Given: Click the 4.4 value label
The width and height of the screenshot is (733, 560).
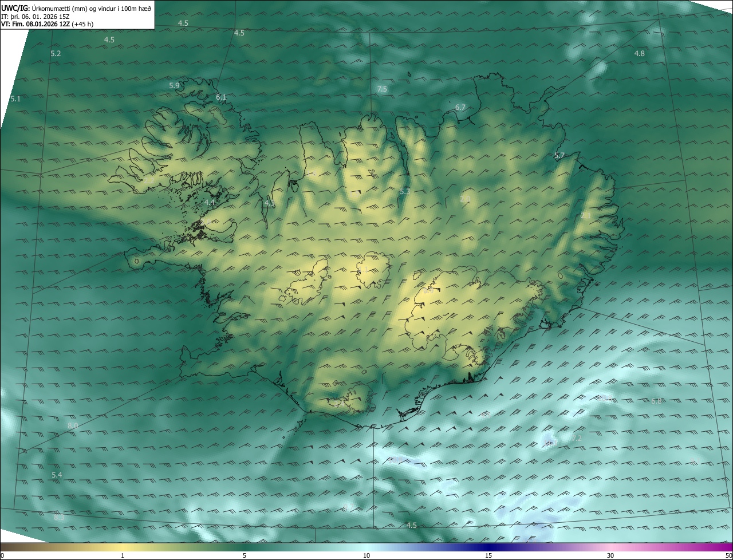Looking at the screenshot, I should tap(209, 202).
